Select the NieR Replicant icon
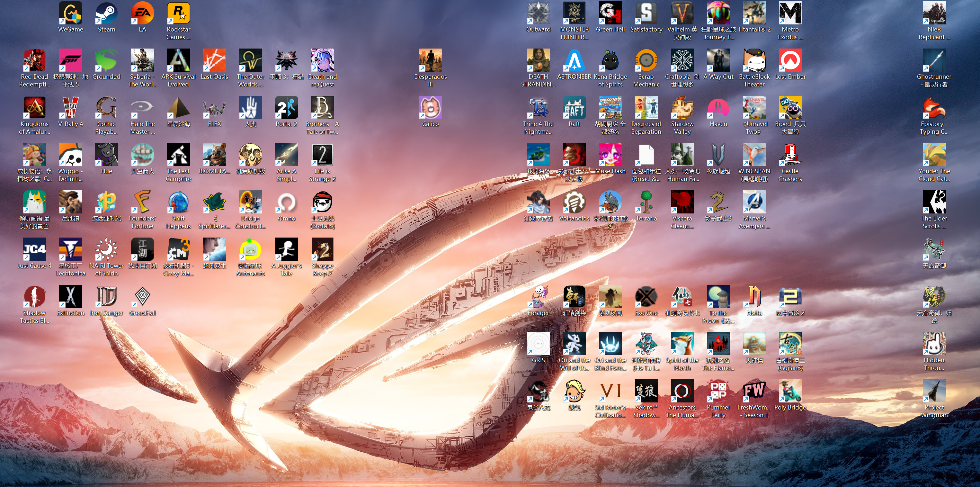The height and width of the screenshot is (487, 980). tap(934, 13)
